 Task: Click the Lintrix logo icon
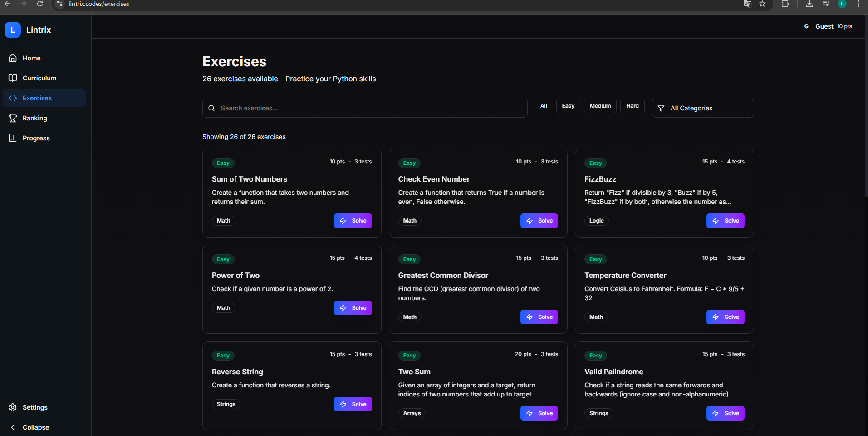tap(13, 30)
